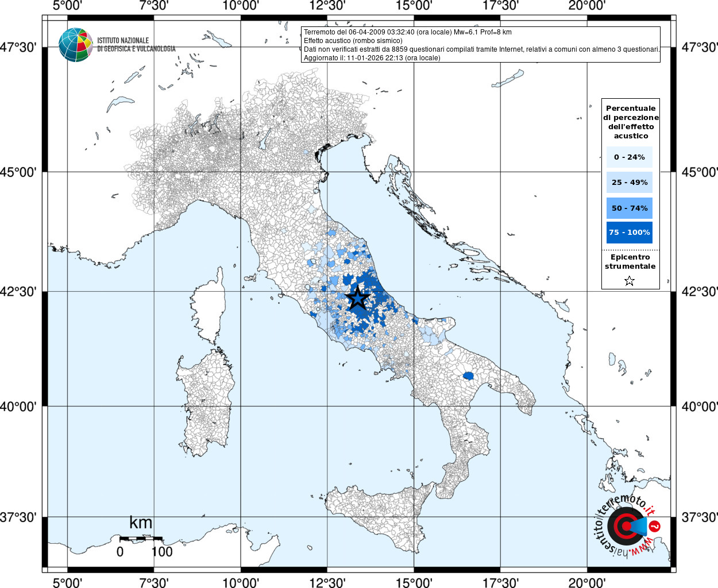718x588 pixels.
Task: Click the top axis label 5°00'
Action: pos(67,6)
